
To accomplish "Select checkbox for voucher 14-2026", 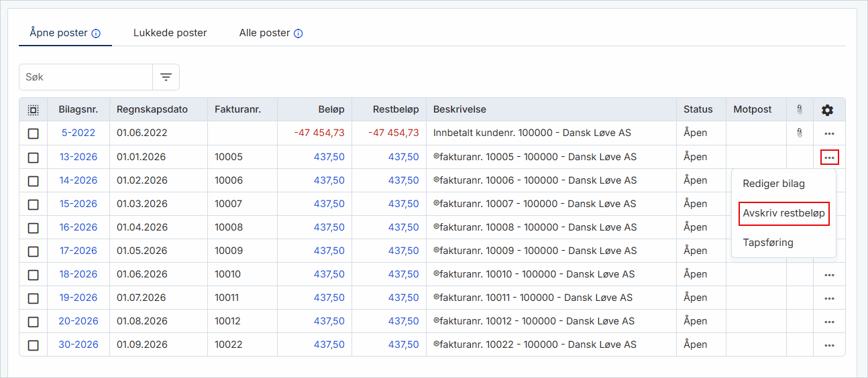I will click(x=33, y=181).
